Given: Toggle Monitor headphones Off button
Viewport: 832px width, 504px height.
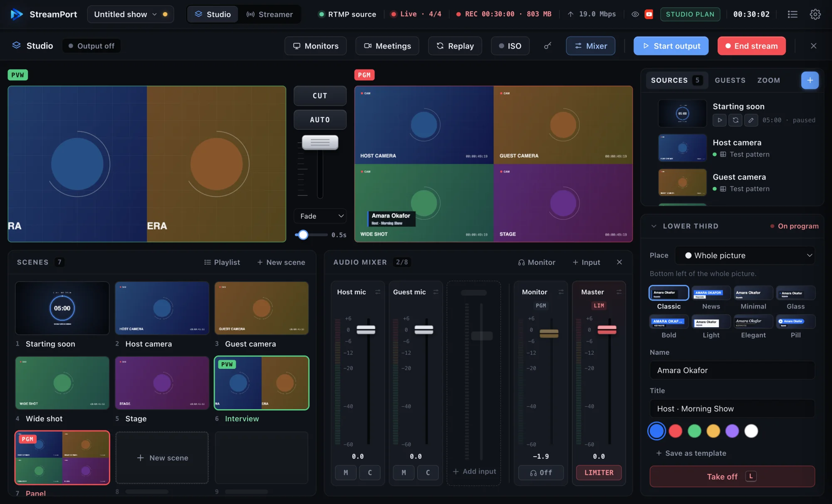Looking at the screenshot, I should click(541, 472).
